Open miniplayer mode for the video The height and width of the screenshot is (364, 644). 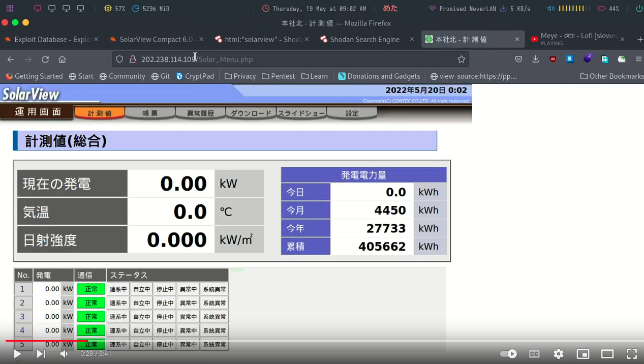point(583,353)
